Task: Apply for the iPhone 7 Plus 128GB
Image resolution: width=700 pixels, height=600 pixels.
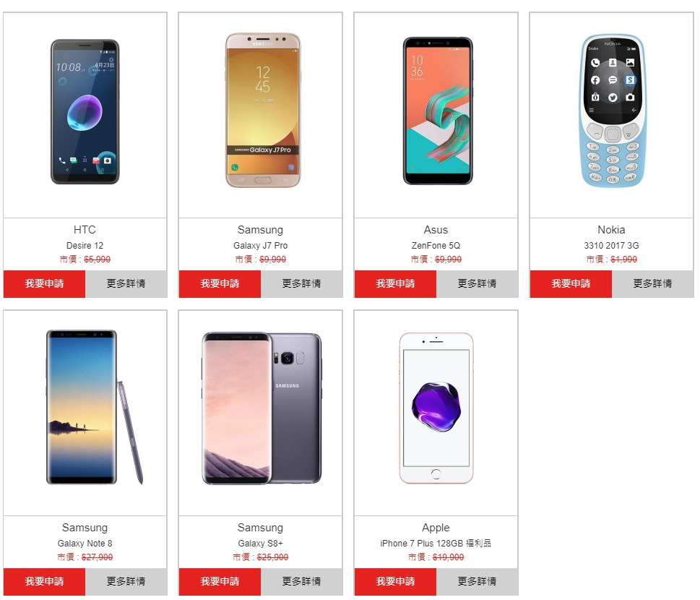Action: [x=395, y=582]
